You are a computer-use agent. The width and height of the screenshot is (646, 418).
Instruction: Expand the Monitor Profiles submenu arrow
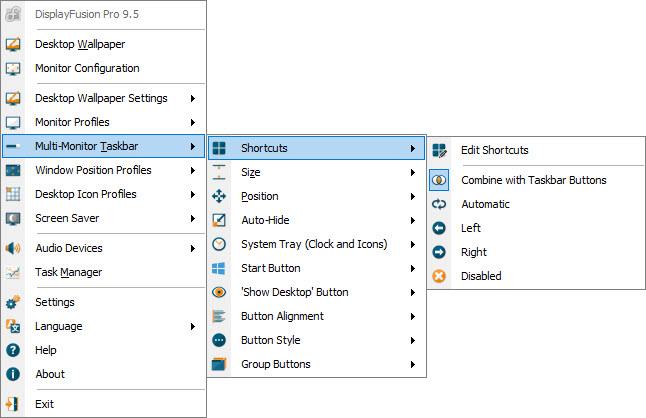click(193, 122)
